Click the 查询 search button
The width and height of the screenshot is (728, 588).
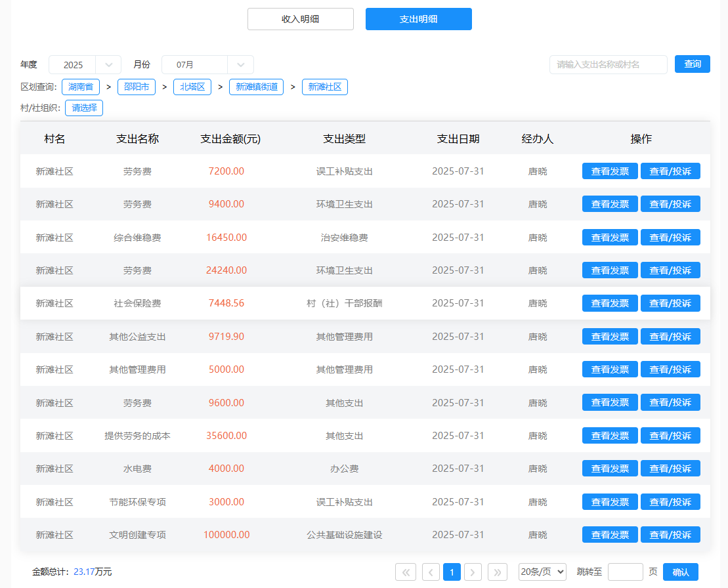(692, 64)
